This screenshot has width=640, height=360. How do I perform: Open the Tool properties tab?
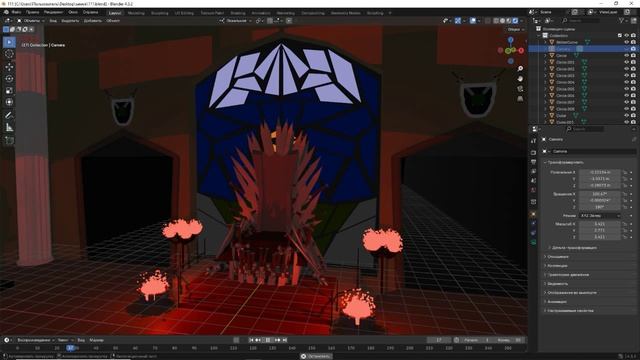click(x=533, y=140)
